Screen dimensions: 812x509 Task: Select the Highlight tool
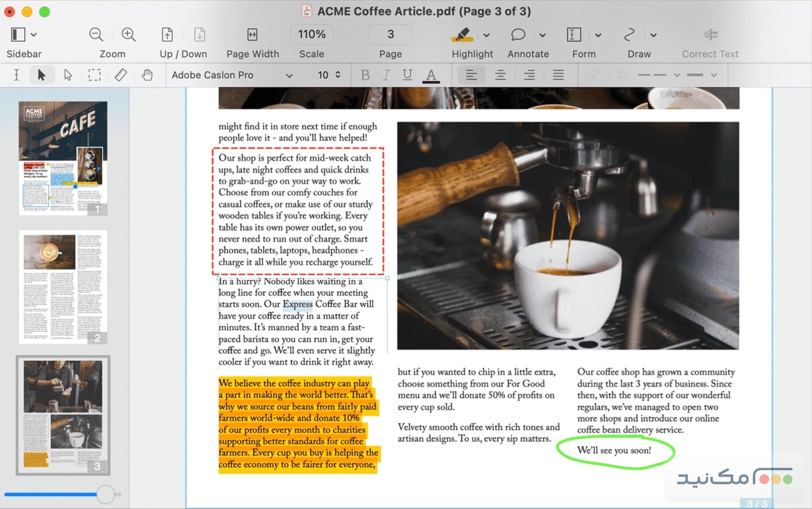[464, 35]
